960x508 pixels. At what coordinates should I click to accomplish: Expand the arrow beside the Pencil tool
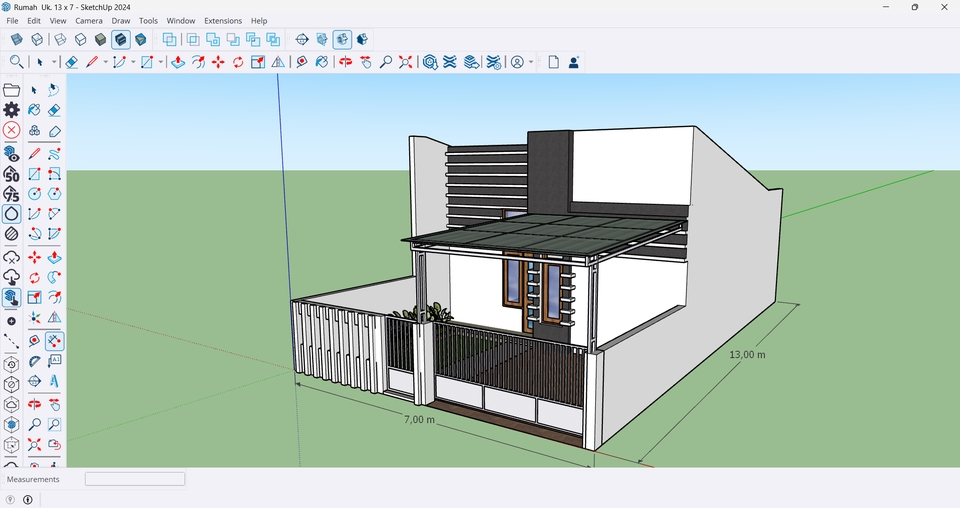click(x=105, y=62)
